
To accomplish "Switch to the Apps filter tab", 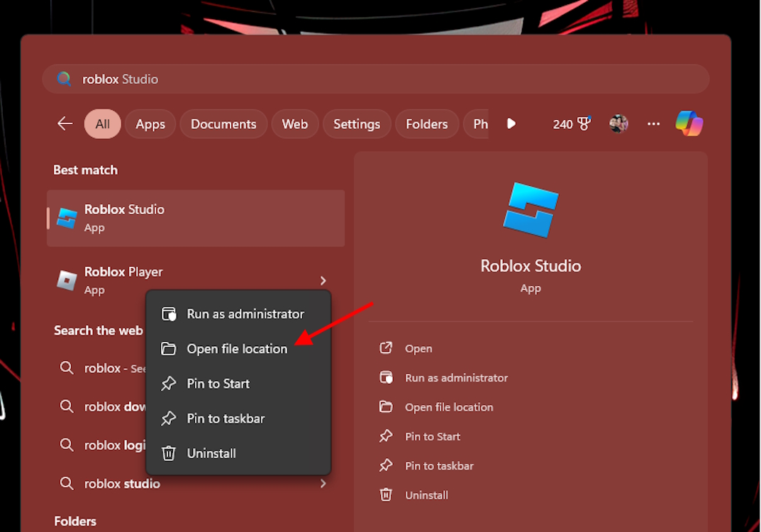I will 150,124.
